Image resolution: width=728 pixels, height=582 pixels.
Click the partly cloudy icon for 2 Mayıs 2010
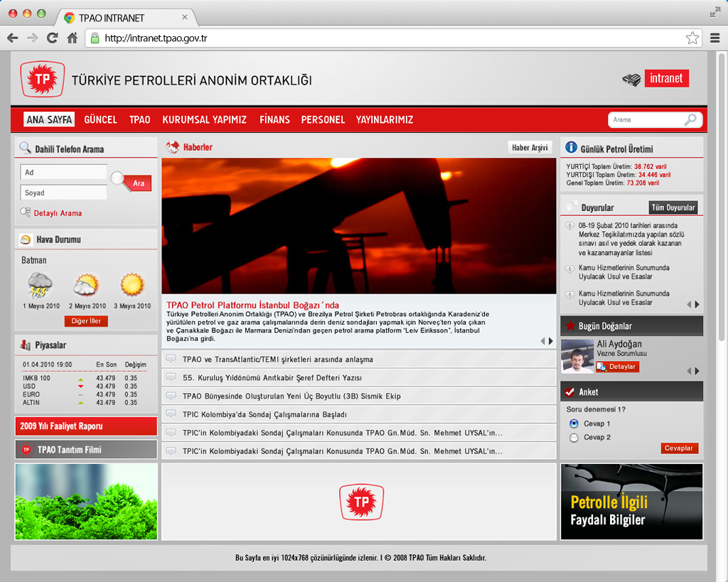coord(86,286)
